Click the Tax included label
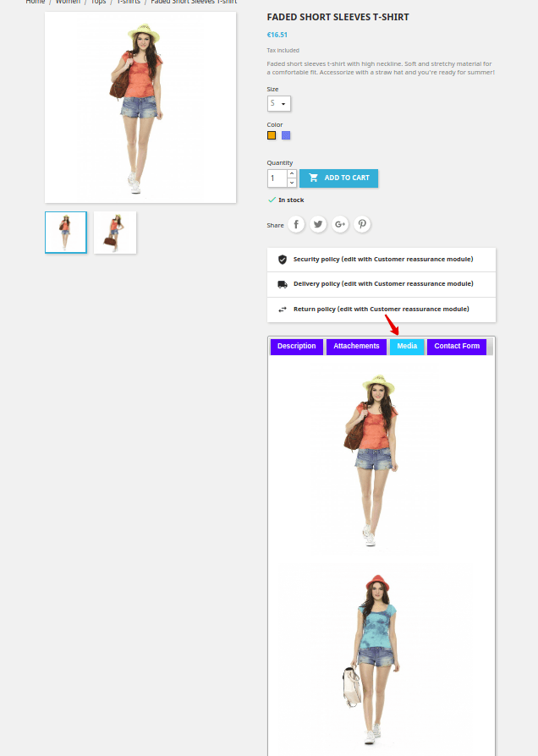 (283, 50)
